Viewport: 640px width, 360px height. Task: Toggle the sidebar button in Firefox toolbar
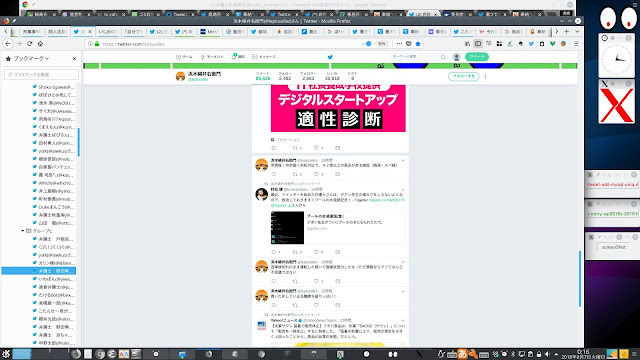click(478, 44)
